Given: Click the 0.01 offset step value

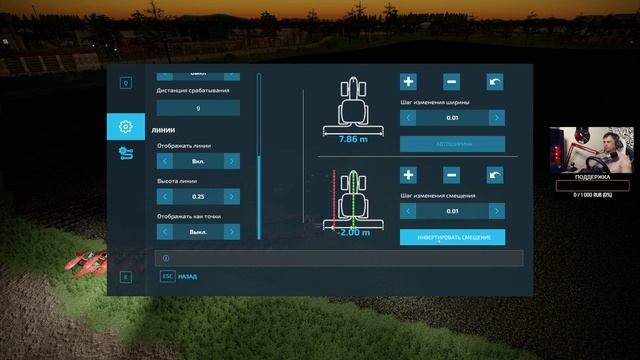Looking at the screenshot, I should (452, 211).
